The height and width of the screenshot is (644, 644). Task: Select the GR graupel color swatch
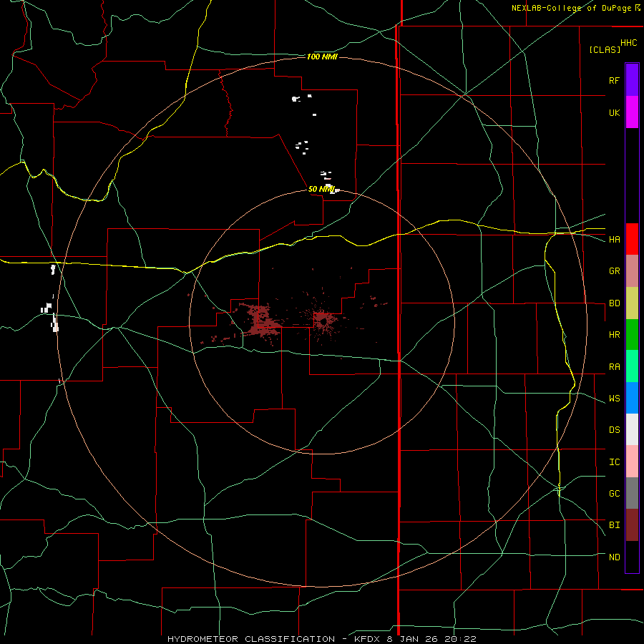click(x=632, y=271)
